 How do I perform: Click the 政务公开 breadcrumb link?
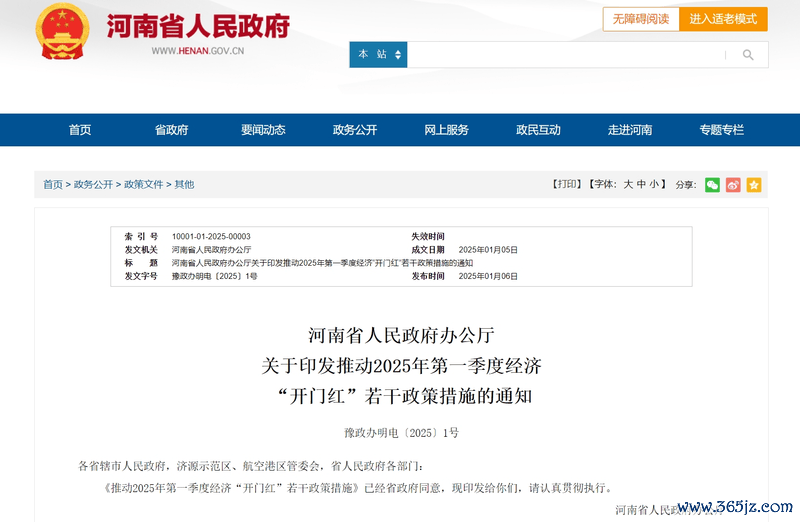pyautogui.click(x=93, y=184)
